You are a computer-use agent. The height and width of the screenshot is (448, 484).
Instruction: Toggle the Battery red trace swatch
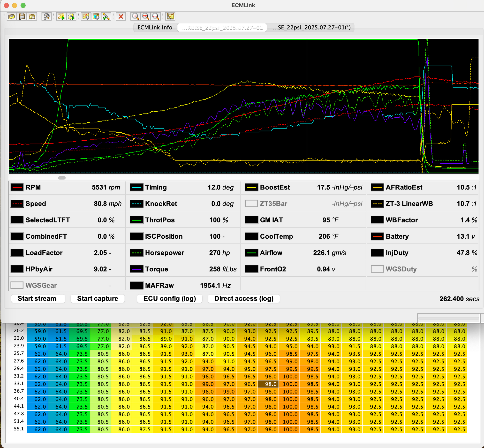coord(377,236)
